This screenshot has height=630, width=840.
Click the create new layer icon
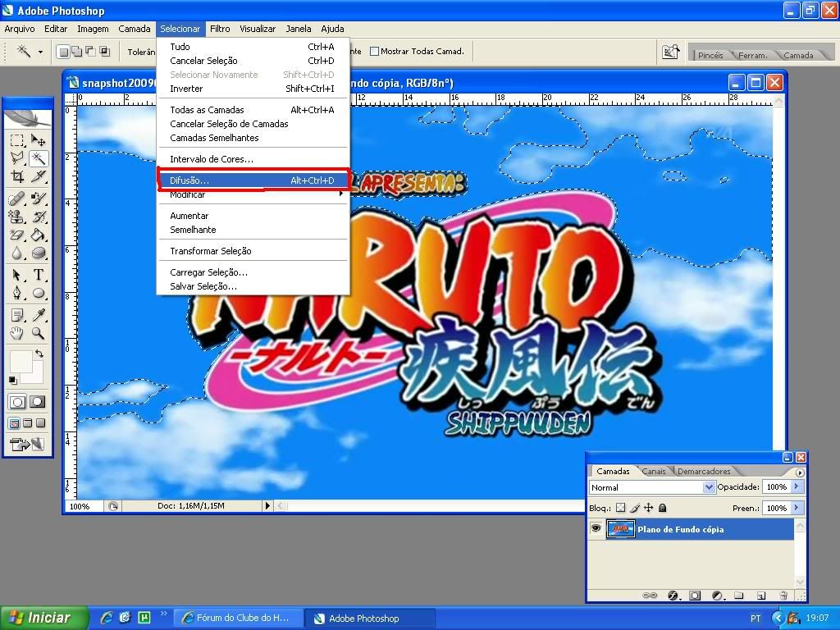760,595
